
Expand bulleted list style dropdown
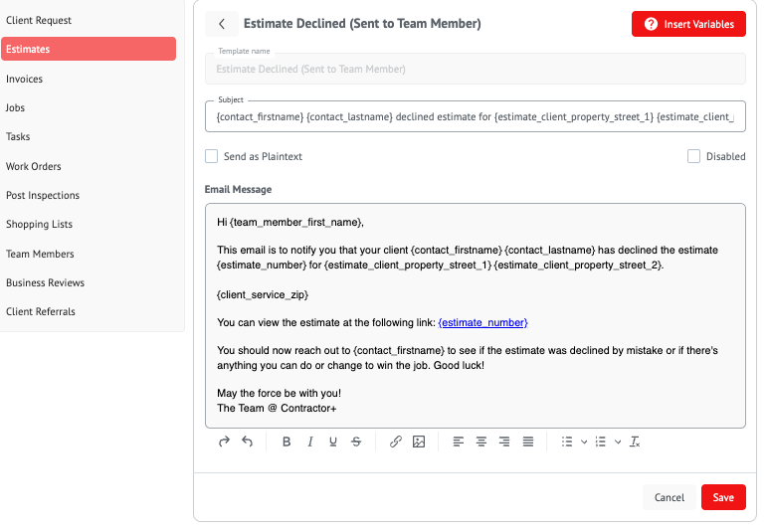[584, 442]
